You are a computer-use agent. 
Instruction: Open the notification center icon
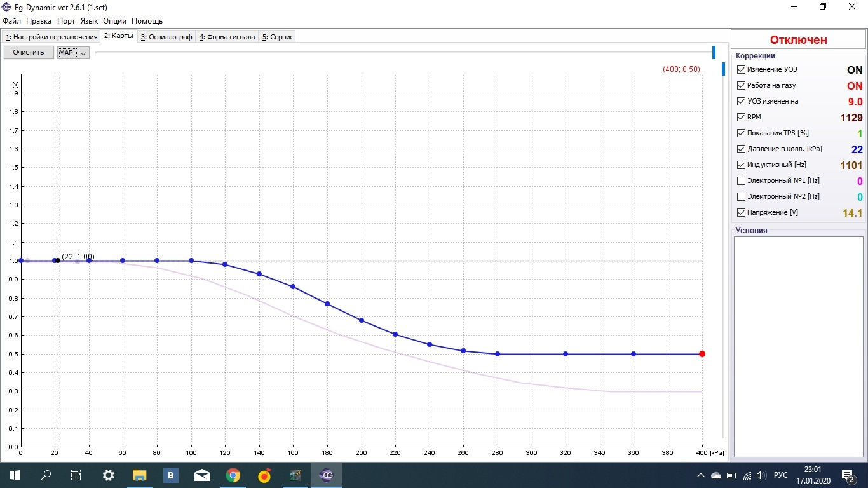(848, 475)
